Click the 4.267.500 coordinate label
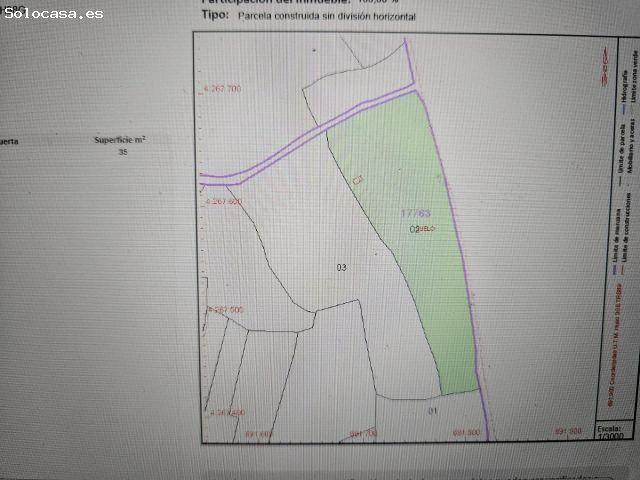 (226, 310)
